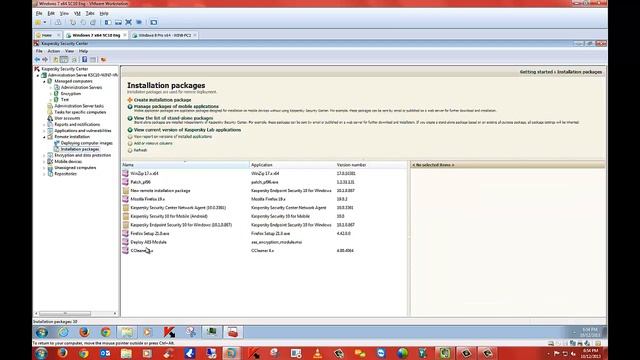Expand Repositories tree node

click(x=44, y=174)
